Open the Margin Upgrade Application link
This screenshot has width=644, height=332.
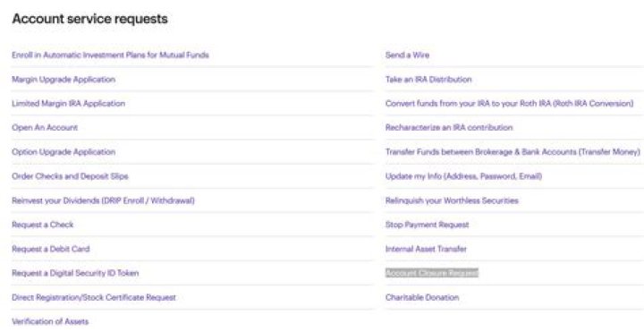click(64, 80)
